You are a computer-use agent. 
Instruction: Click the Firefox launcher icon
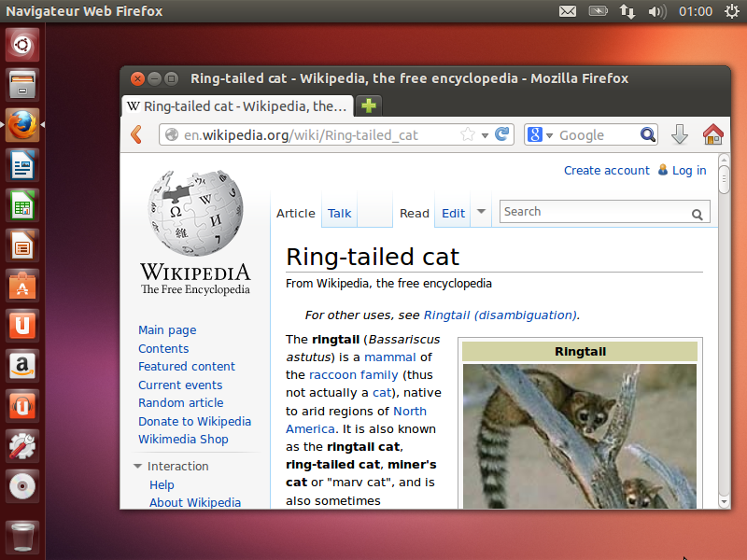point(22,125)
